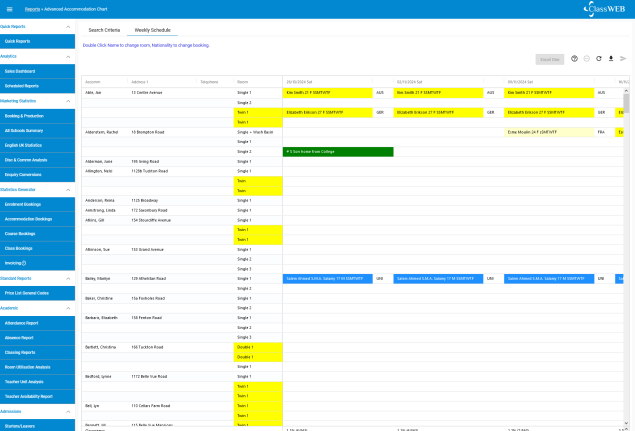635x431 pixels.
Task: Collapse the Analytics section
Action: click(69, 56)
